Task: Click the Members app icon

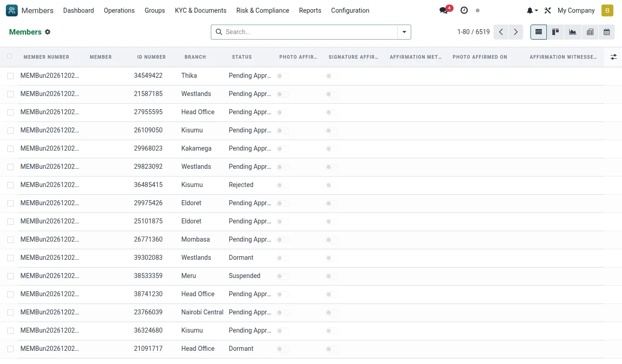Action: tap(12, 10)
